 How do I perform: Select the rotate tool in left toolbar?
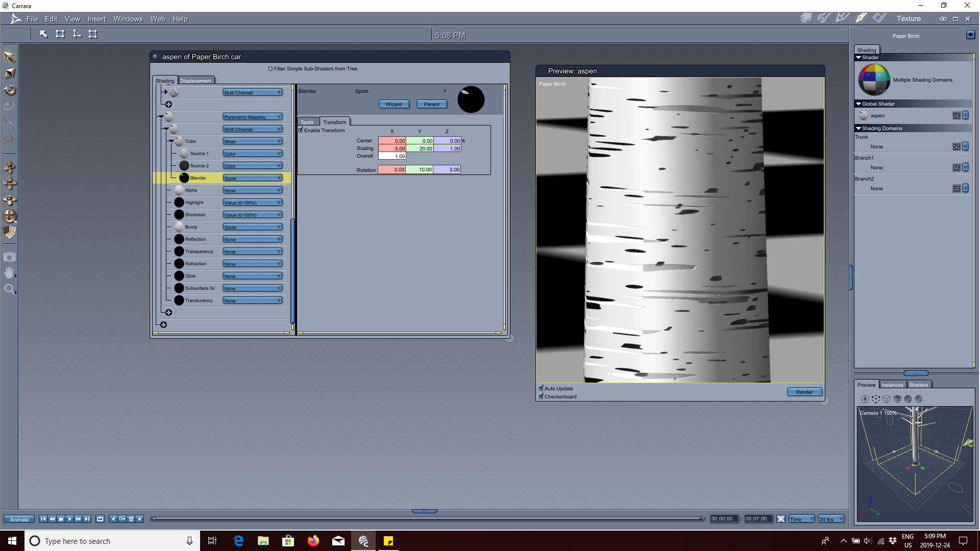[10, 90]
